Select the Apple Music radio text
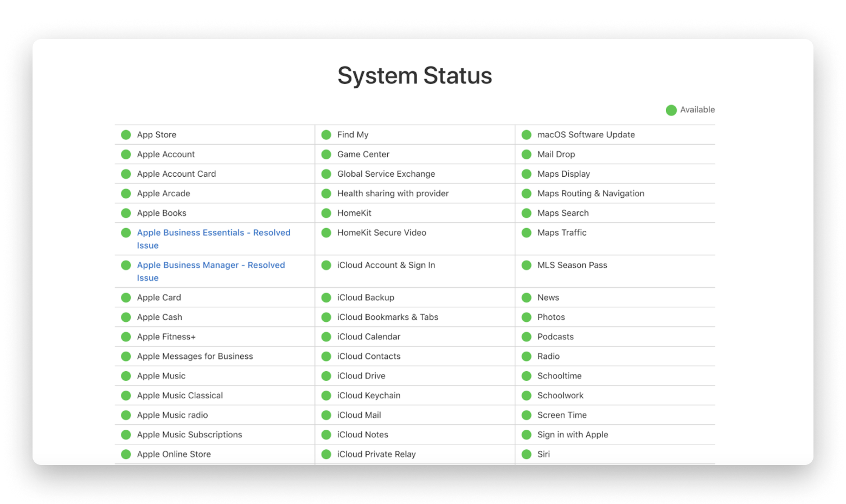Screen dimensions: 846x504 [x=172, y=415]
